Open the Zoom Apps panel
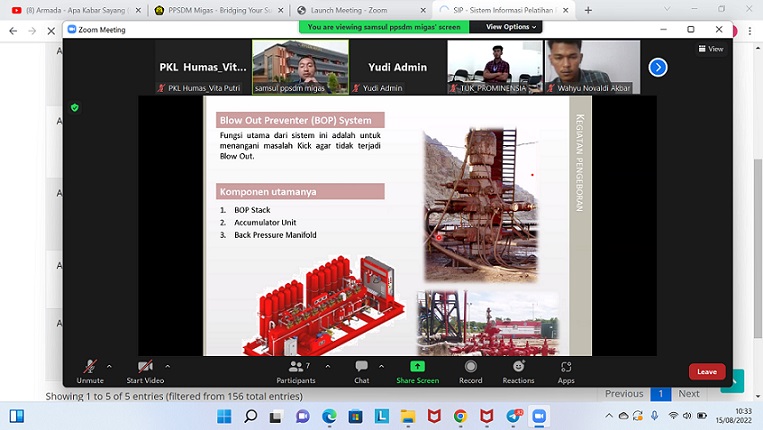 pyautogui.click(x=566, y=370)
